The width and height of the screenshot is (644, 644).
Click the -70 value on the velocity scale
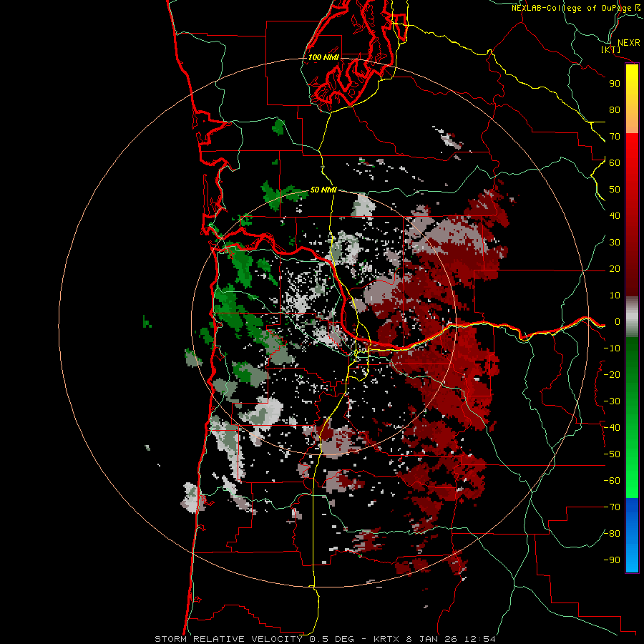[x=612, y=507]
